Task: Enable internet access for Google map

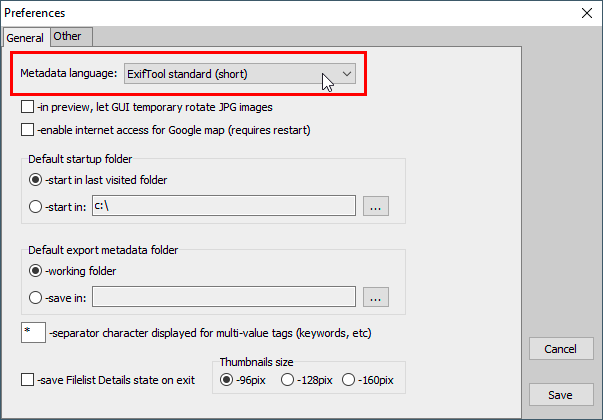Action: pyautogui.click(x=28, y=130)
